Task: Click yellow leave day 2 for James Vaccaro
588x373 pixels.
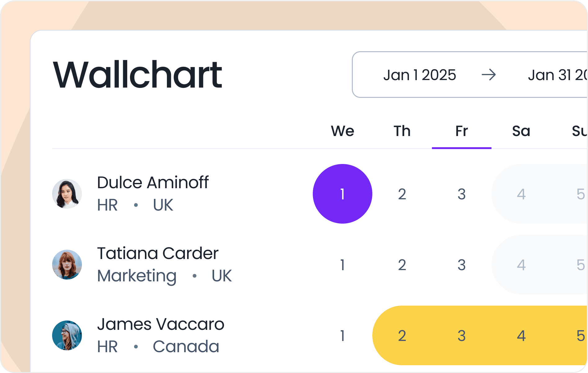Action: tap(402, 336)
